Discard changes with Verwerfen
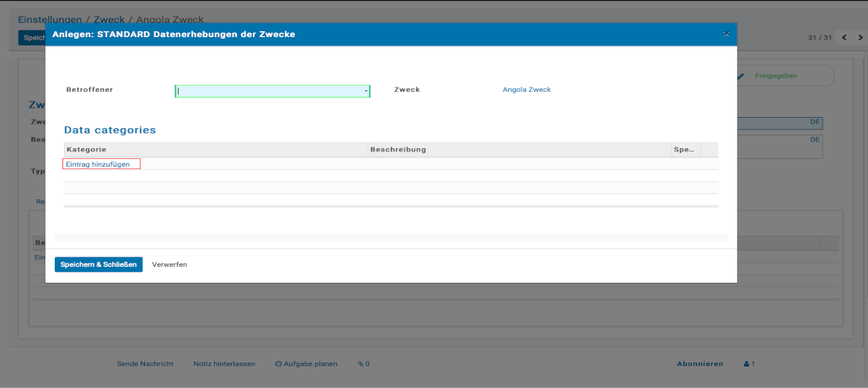The image size is (868, 388). click(169, 264)
